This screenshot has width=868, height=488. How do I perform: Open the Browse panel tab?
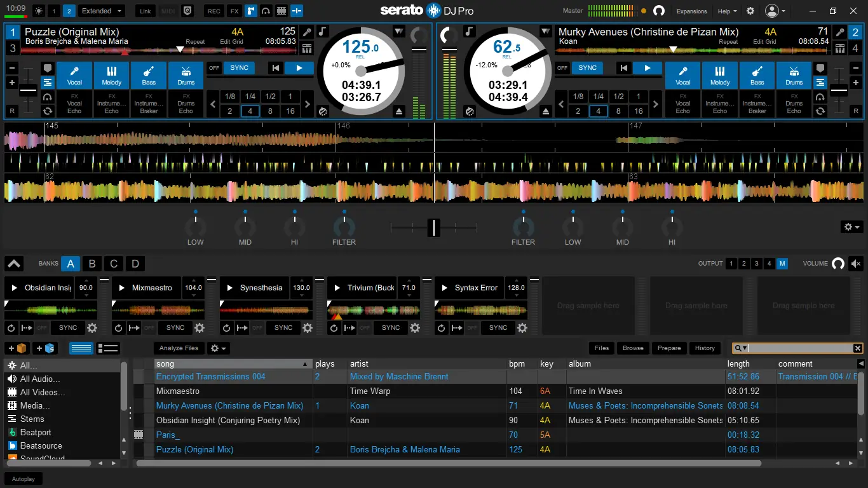(633, 348)
